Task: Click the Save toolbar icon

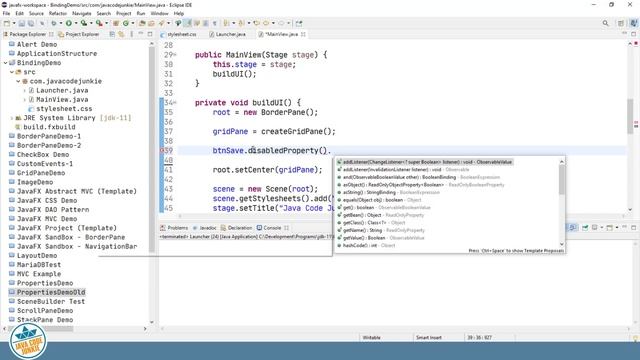Action: click(x=22, y=23)
